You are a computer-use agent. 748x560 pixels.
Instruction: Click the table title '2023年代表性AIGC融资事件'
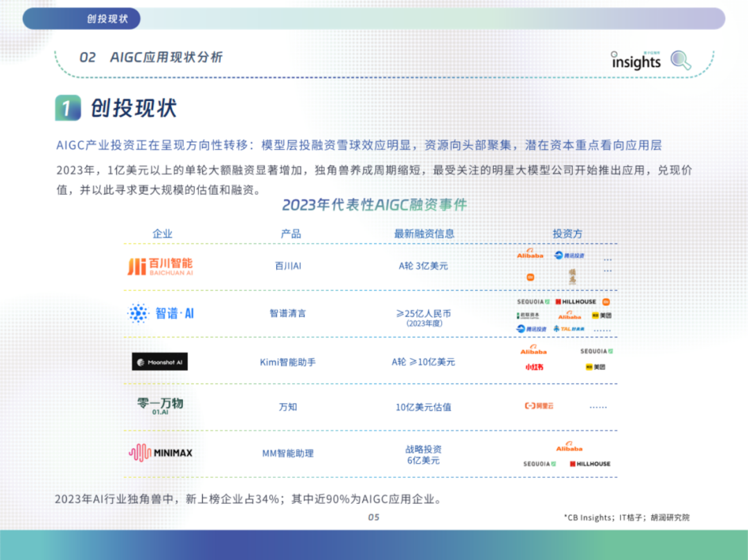tap(375, 205)
